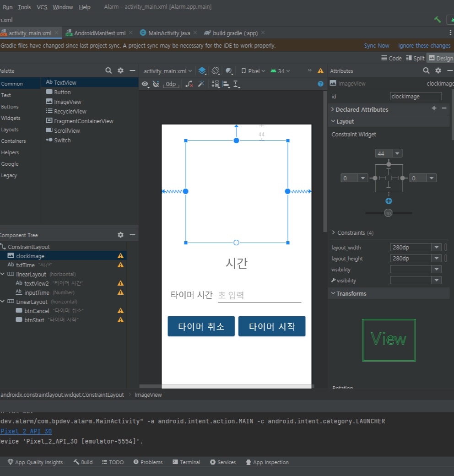This screenshot has height=476, width=454.
Task: Click warning icon beside clockImage row
Action: click(120, 256)
